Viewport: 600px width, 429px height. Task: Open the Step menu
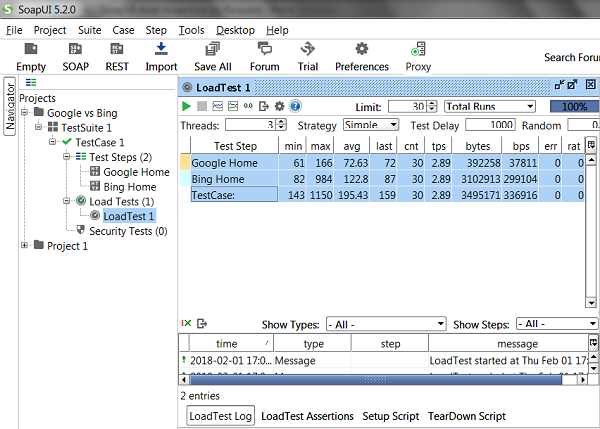coord(156,30)
